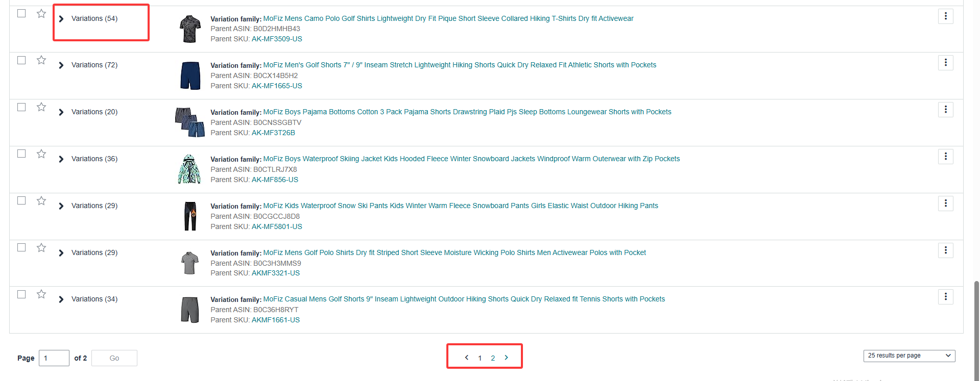Select checkbox for Striped Golf Polo Shirts row

click(x=21, y=247)
